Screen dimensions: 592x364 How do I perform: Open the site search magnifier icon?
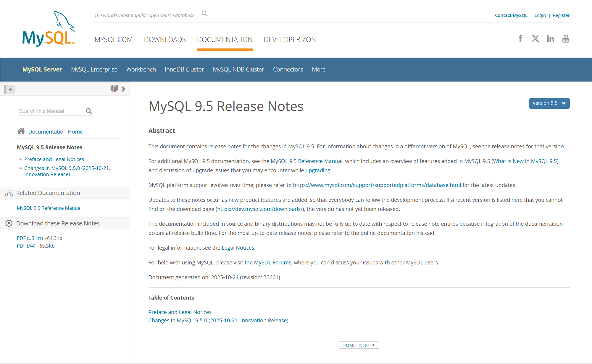click(x=204, y=14)
